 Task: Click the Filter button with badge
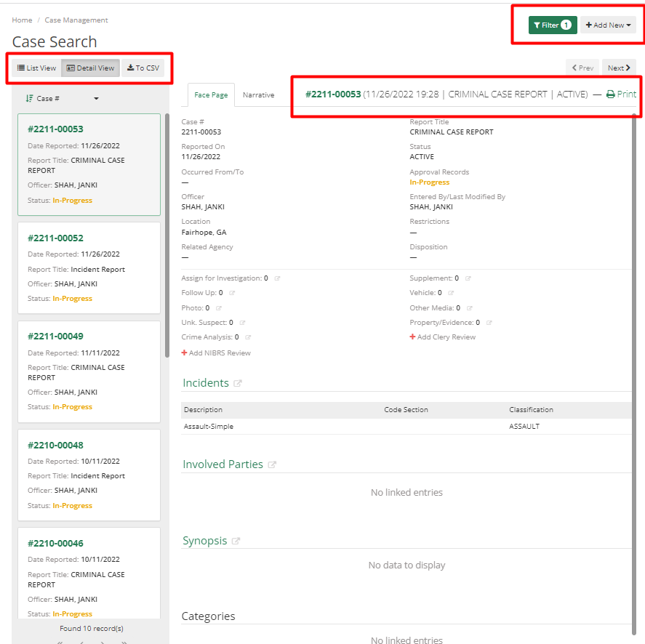[x=553, y=25]
